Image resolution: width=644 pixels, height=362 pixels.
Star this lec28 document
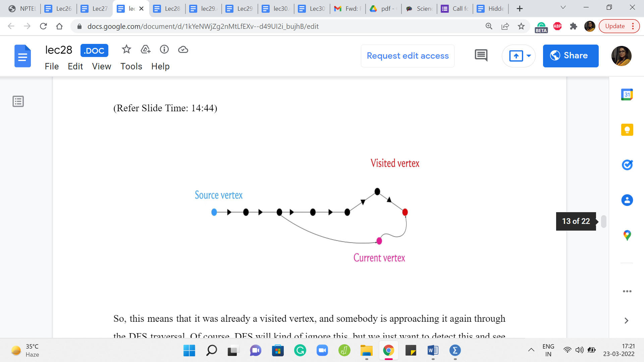126,50
